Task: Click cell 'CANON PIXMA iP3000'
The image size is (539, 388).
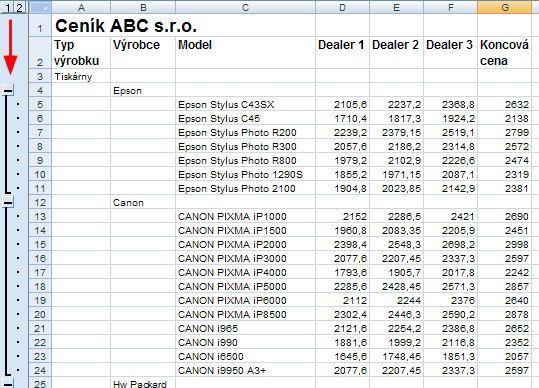Action: click(245, 258)
